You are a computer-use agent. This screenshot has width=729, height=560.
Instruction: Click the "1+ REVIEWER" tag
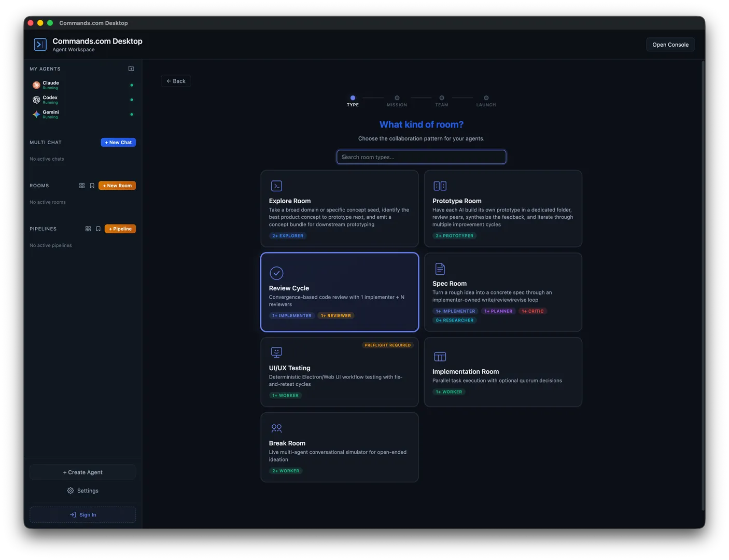pyautogui.click(x=336, y=316)
